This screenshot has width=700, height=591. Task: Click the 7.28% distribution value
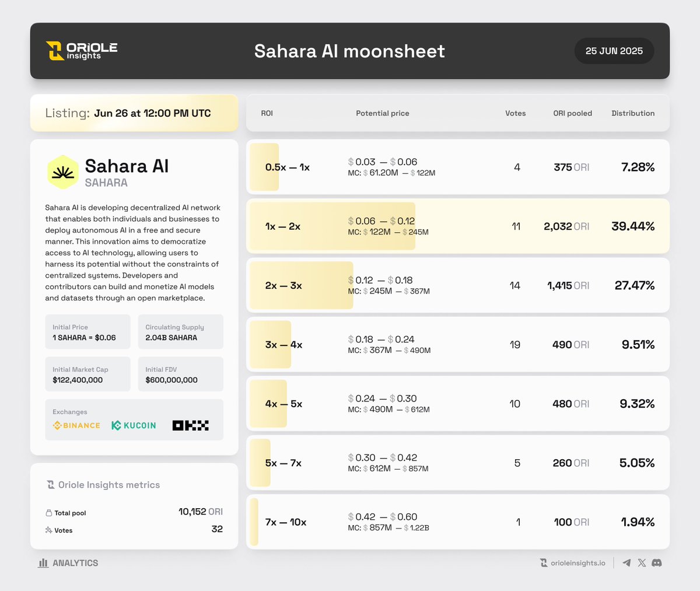(x=638, y=167)
